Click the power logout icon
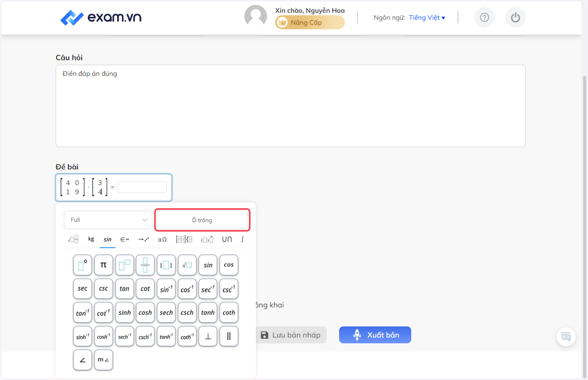The width and height of the screenshot is (588, 380). tap(515, 18)
